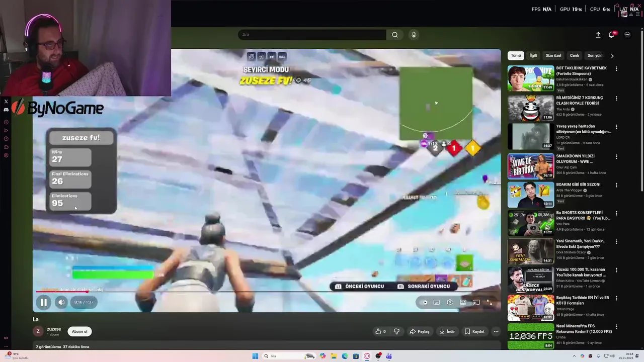
Task: Dislike the video
Action: click(396, 331)
